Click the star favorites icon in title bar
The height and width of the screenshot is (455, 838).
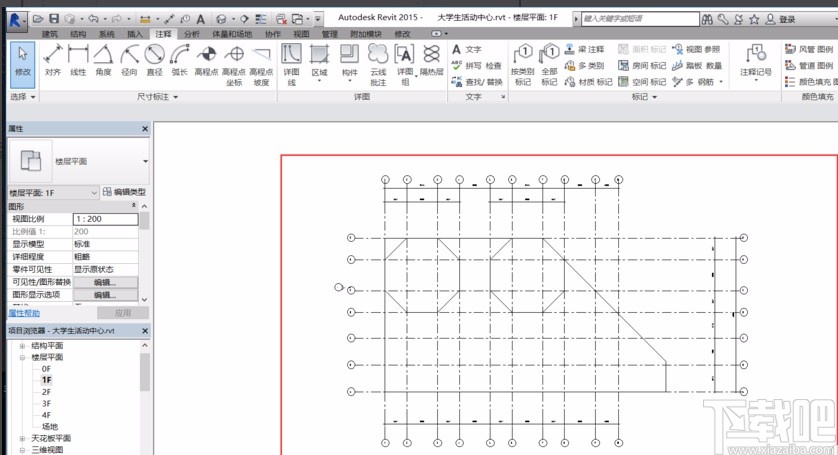(x=754, y=19)
